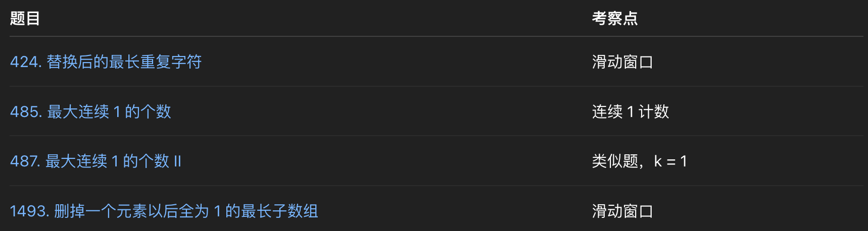Click the 考察点 column header
This screenshot has width=868, height=231.
coord(615,18)
